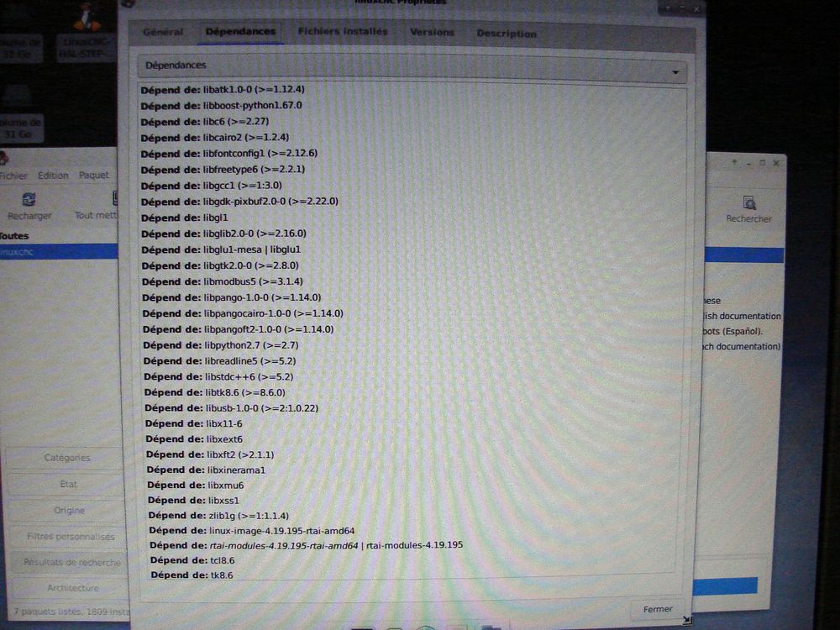Select dependency libfontconfig1 (>=2.12.6)
840x630 pixels.
[x=229, y=154]
